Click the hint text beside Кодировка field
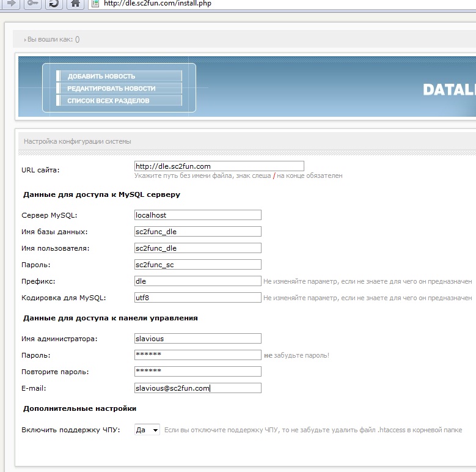 point(368,298)
